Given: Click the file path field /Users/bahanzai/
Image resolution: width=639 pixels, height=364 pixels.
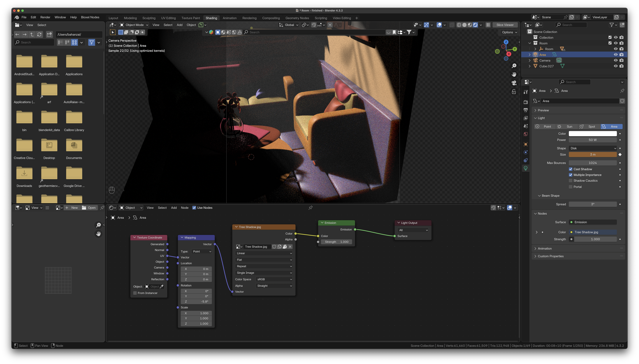Looking at the screenshot, I should pyautogui.click(x=79, y=34).
